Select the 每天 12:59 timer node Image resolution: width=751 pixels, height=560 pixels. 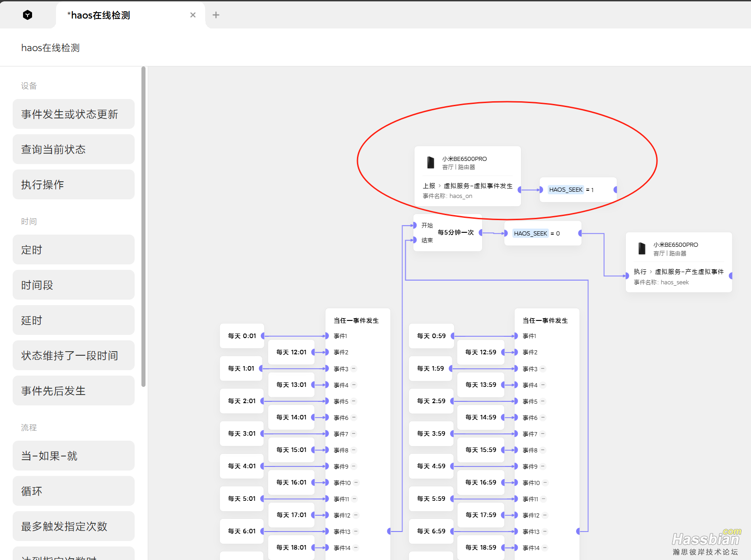point(481,352)
